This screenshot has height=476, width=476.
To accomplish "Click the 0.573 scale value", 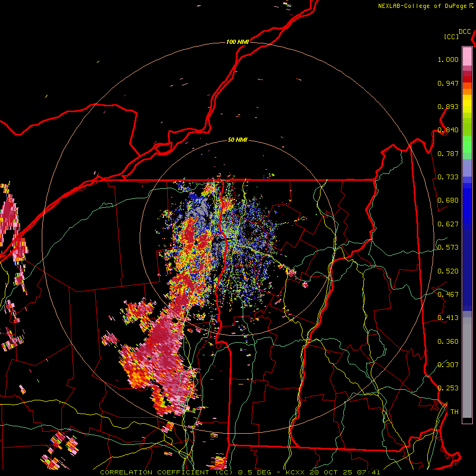I will [448, 248].
